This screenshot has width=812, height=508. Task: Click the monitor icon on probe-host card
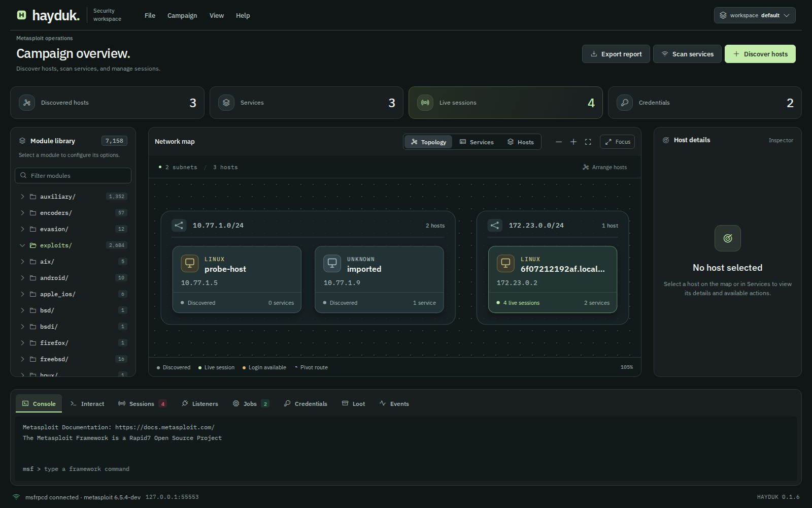coord(190,263)
